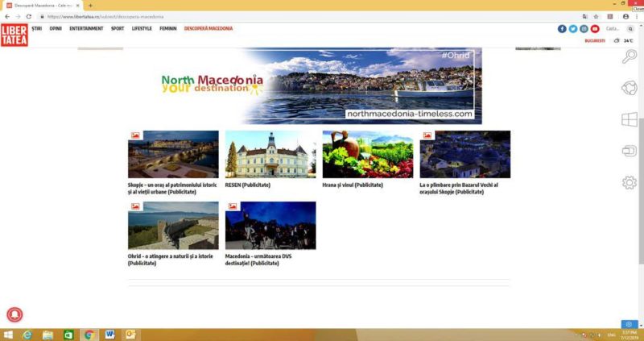
Task: Click the site search magnifier button
Action: [630, 29]
